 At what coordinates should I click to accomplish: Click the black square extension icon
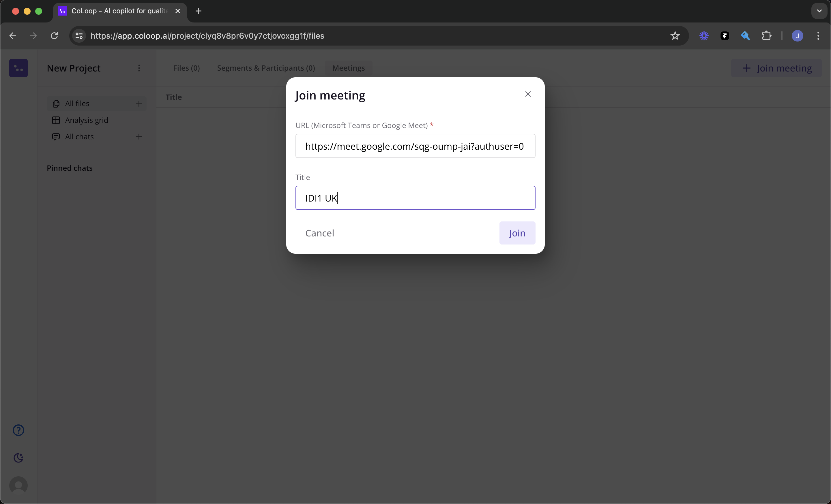(x=725, y=36)
